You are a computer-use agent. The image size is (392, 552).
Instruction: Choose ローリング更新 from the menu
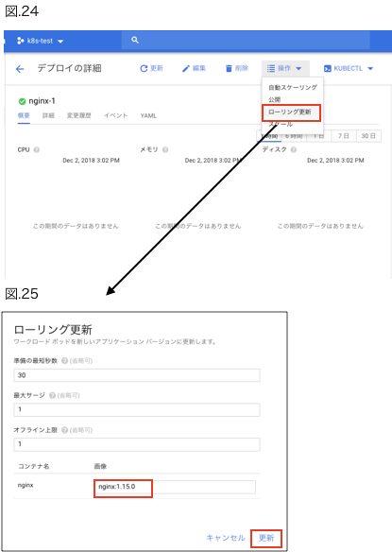point(291,112)
